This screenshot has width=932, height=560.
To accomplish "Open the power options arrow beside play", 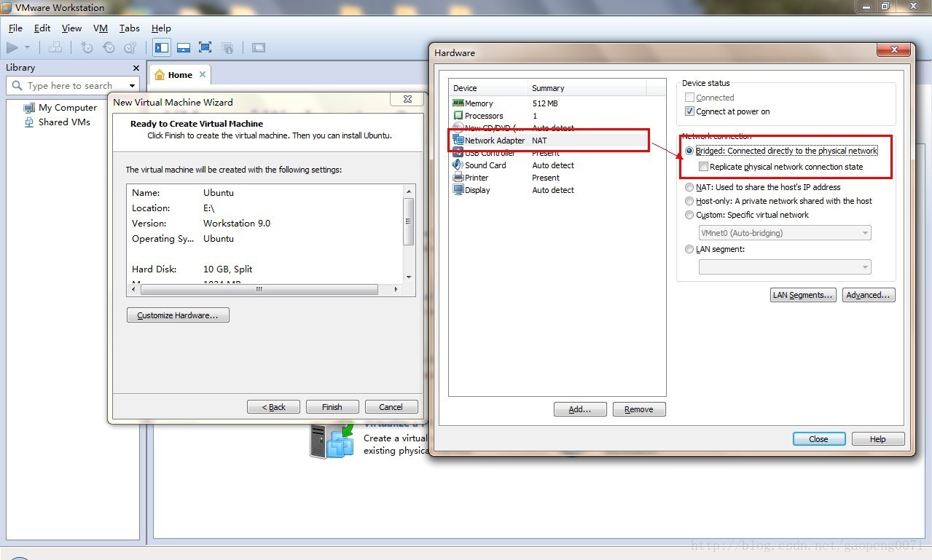I will (28, 47).
